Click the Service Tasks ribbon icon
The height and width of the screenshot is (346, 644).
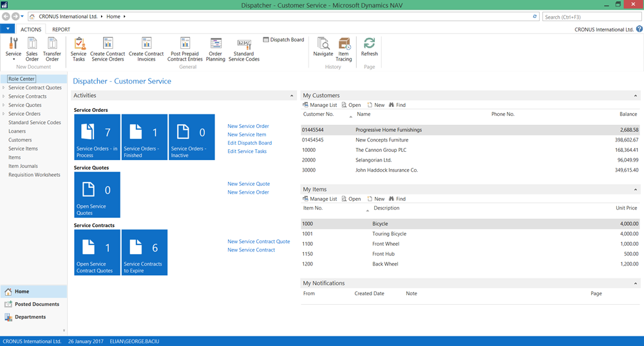79,49
